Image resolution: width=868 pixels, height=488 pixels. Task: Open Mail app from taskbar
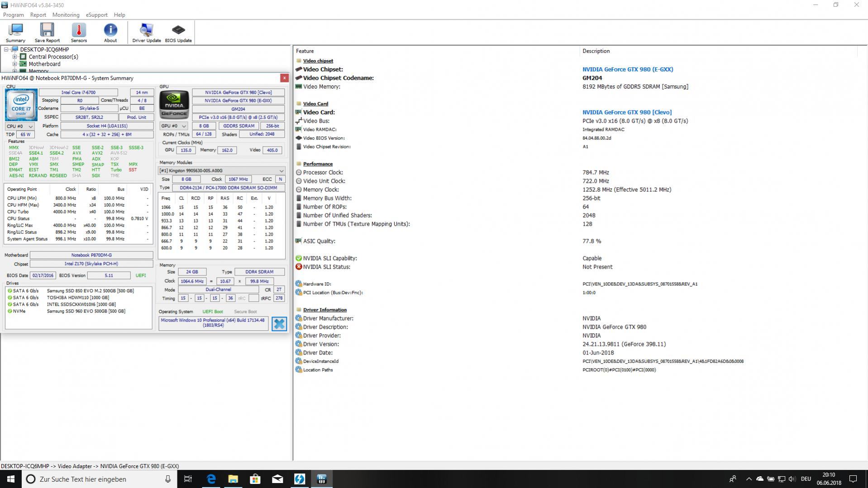277,479
